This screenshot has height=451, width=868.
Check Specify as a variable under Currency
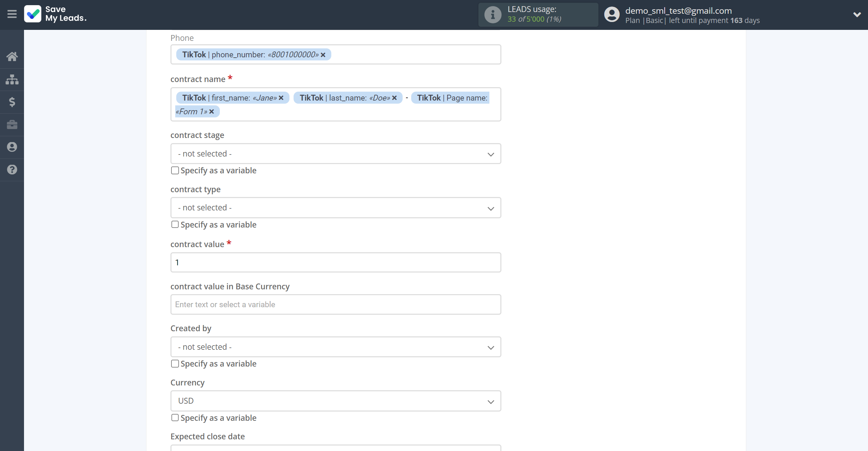175,418
